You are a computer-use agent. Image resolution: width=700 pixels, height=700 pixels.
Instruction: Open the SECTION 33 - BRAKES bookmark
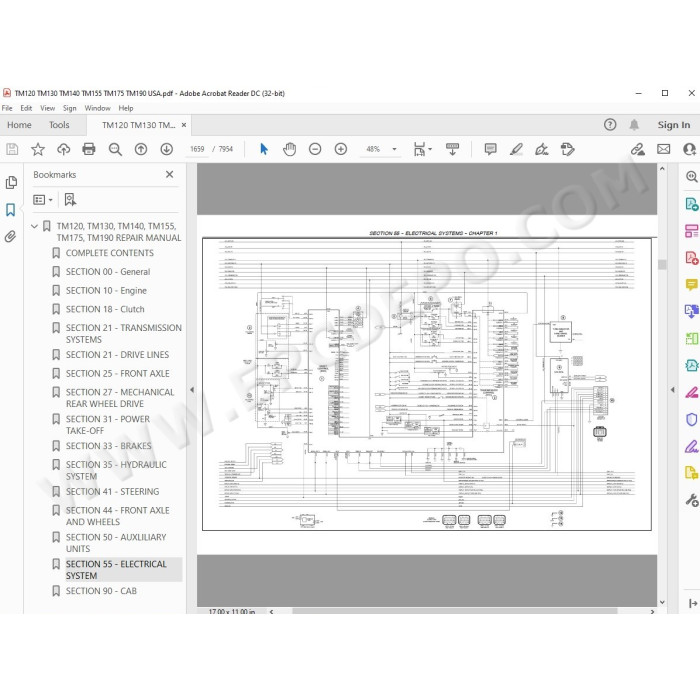pyautogui.click(x=108, y=446)
